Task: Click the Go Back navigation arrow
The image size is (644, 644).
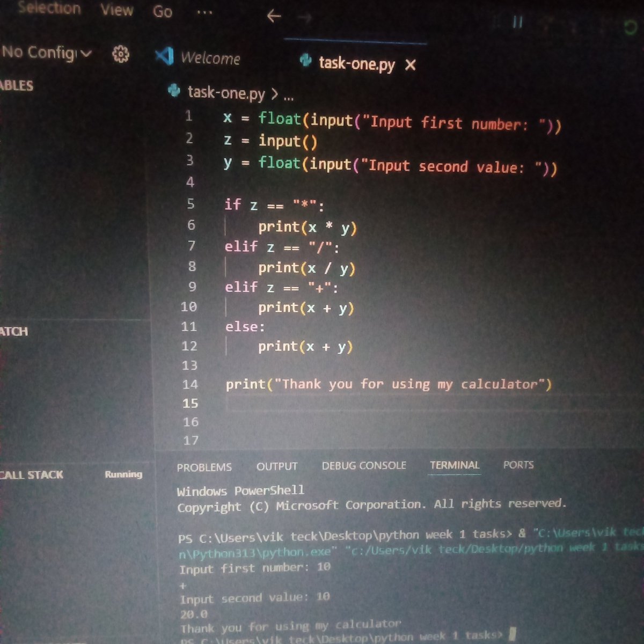Action: point(273,16)
